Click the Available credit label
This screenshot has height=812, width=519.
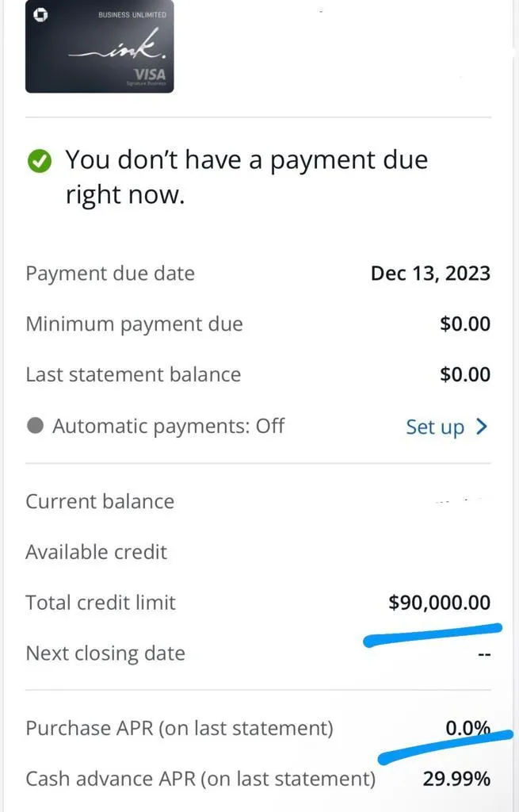96,552
